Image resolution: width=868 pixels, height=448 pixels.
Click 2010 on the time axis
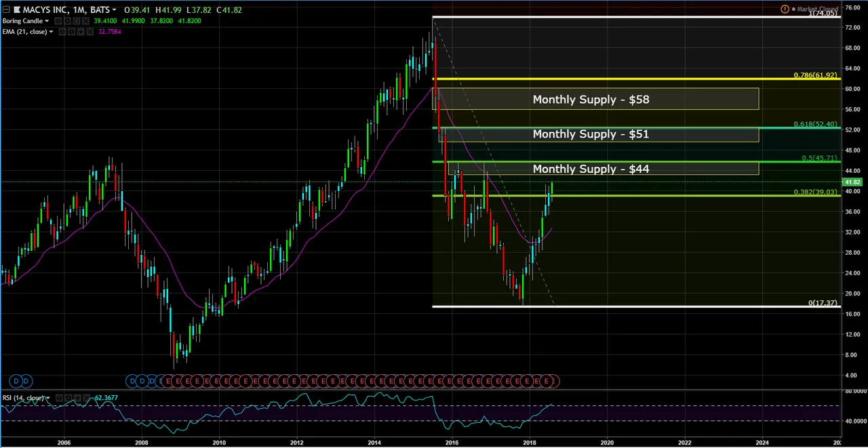click(219, 443)
